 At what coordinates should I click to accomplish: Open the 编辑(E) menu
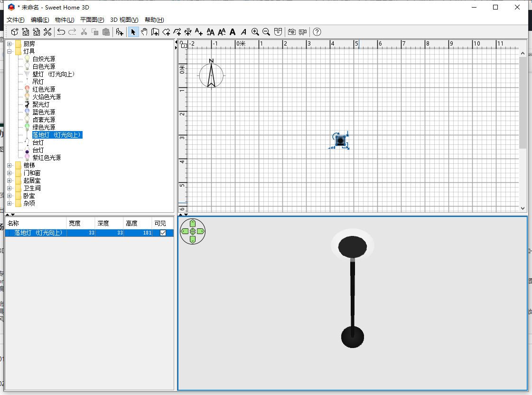(40, 19)
